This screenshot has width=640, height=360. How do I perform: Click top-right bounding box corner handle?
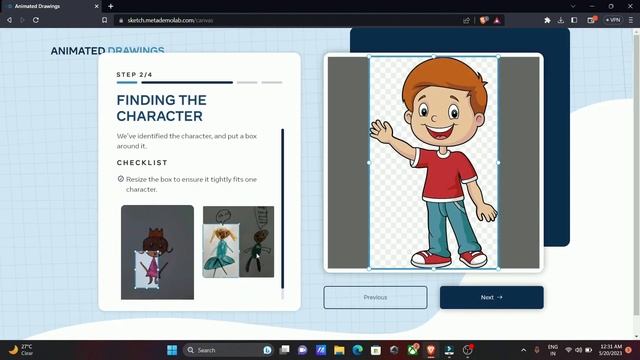click(x=498, y=56)
